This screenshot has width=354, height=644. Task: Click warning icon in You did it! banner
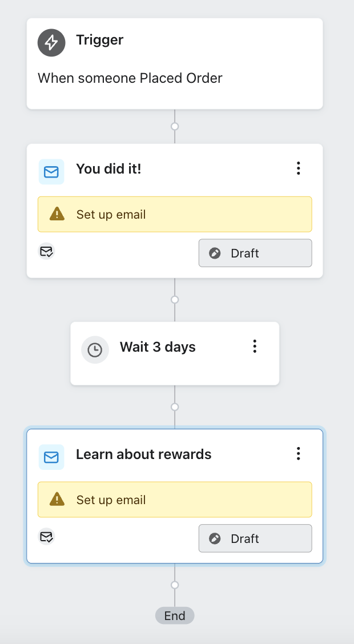tap(57, 214)
